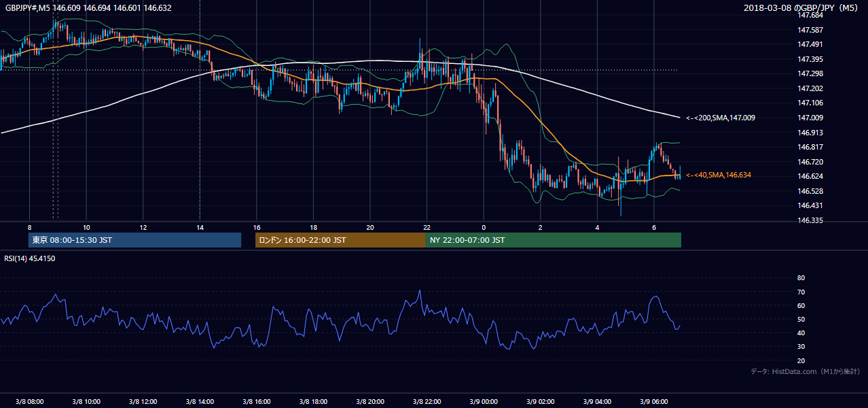Screen dimensions: 868x408
Task: Select the NY 22:00-07:00 JST session bar
Action: 554,240
